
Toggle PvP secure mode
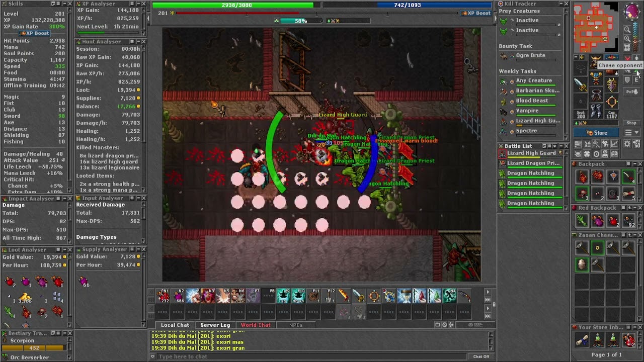coord(632,92)
